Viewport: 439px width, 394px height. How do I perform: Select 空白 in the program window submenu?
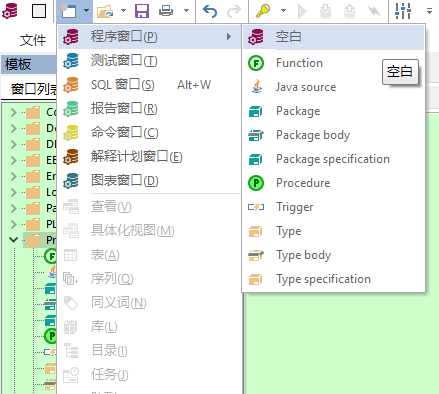pos(333,37)
